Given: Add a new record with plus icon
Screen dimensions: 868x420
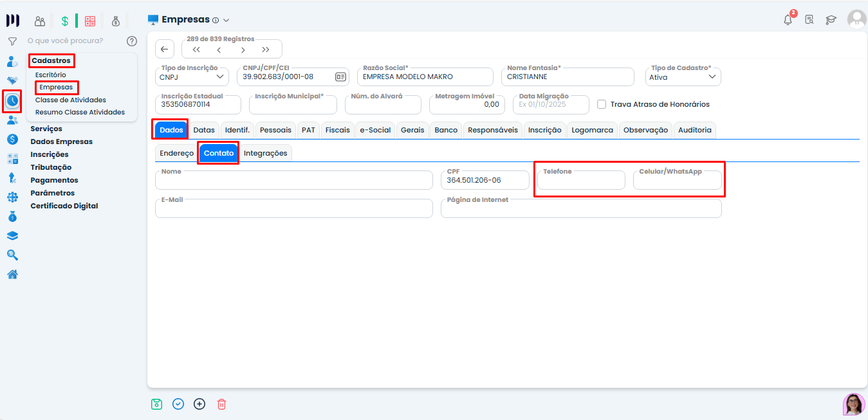Looking at the screenshot, I should [x=199, y=404].
